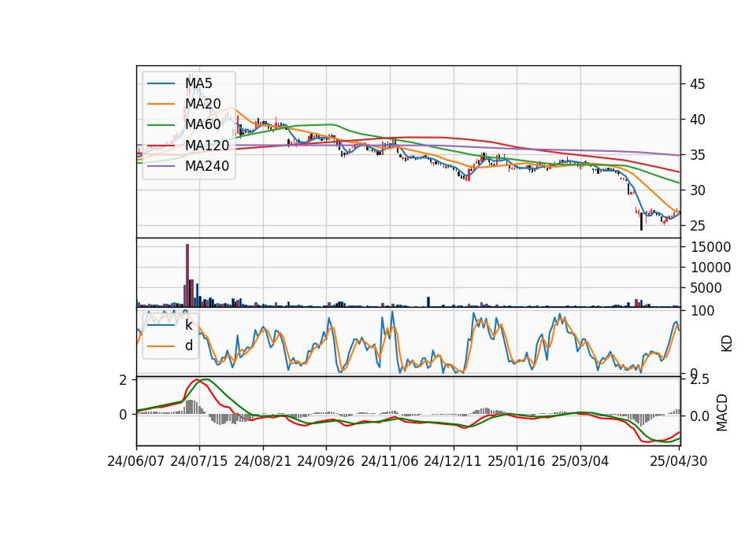Click the 25/04/30 date axis label

(x=679, y=461)
